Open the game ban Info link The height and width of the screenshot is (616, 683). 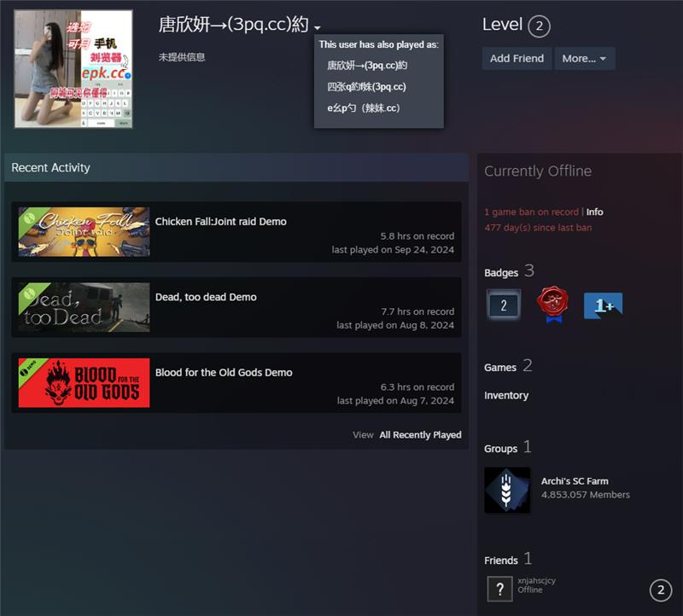pos(594,212)
